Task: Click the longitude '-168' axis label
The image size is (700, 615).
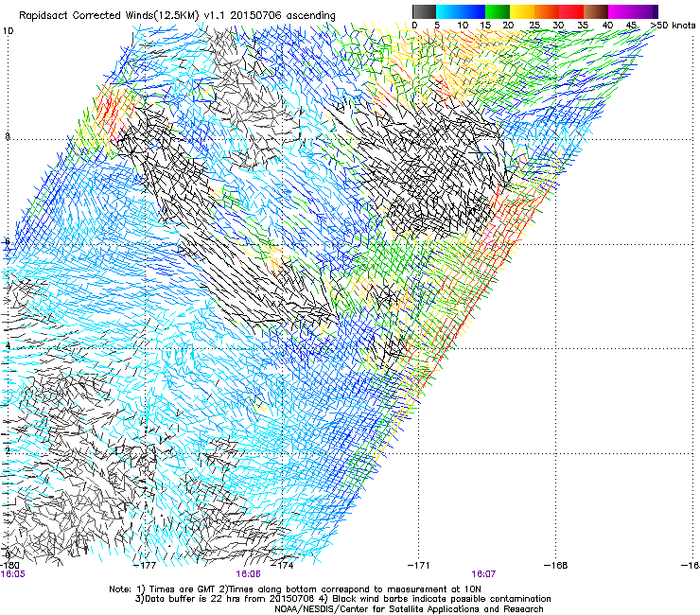Action: (556, 565)
